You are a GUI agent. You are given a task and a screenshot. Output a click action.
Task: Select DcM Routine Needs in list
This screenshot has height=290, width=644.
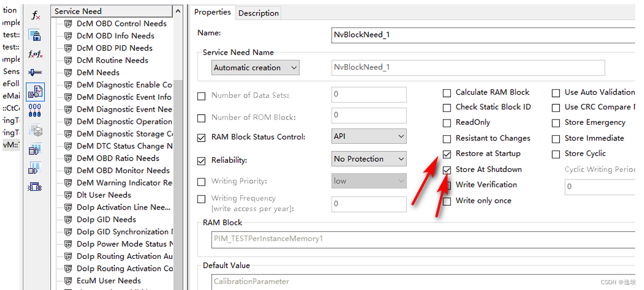coord(112,60)
